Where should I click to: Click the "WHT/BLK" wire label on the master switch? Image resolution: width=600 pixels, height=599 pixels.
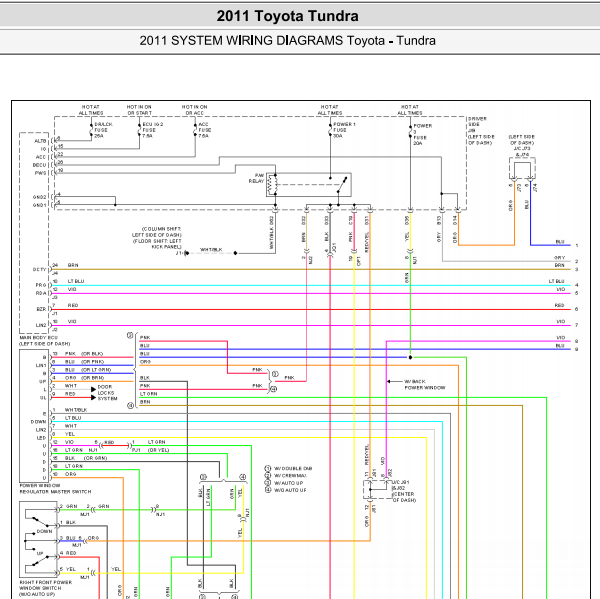pyautogui.click(x=76, y=410)
